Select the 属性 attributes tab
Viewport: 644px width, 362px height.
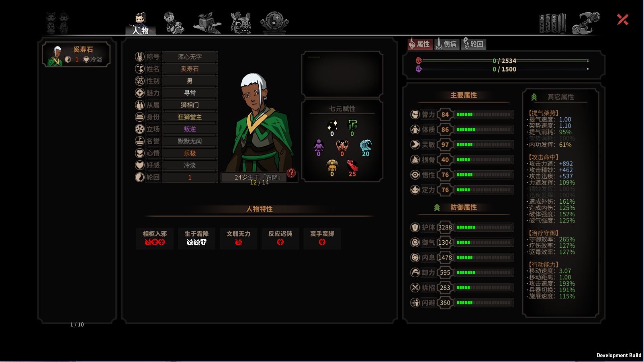point(420,44)
